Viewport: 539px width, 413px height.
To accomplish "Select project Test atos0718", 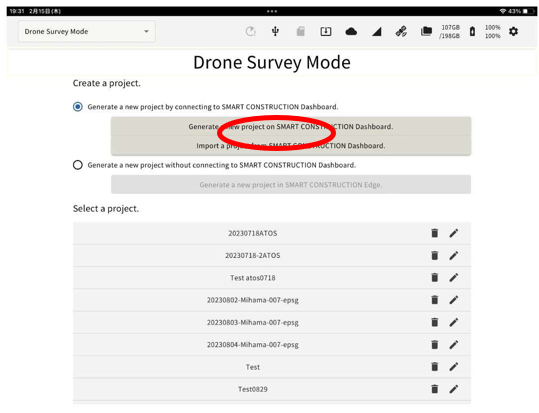I will (x=253, y=278).
